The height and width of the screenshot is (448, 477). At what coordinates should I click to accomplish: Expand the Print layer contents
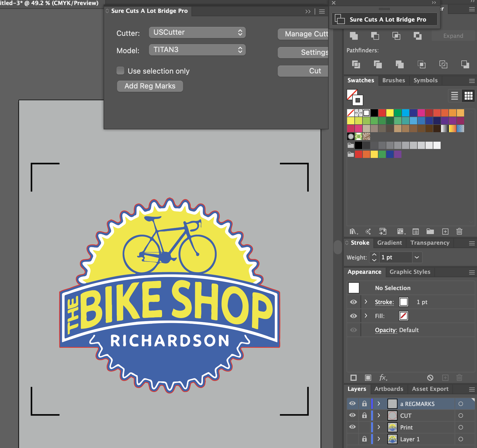coord(379,427)
